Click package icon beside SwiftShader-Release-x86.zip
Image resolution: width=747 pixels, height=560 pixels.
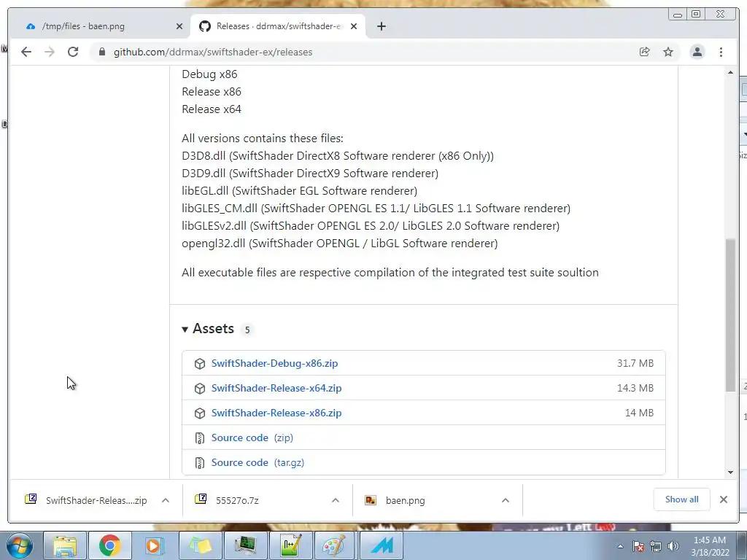200,413
